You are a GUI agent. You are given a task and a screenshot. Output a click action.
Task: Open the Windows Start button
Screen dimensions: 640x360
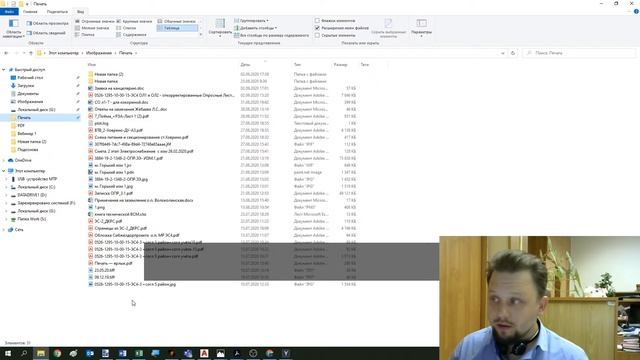[8, 353]
